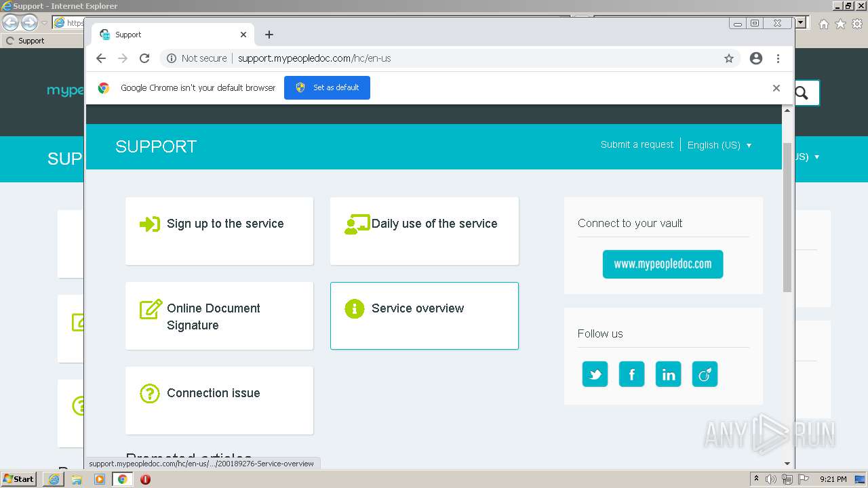This screenshot has width=868, height=488.
Task: Reload the Chrome page
Action: (144, 58)
